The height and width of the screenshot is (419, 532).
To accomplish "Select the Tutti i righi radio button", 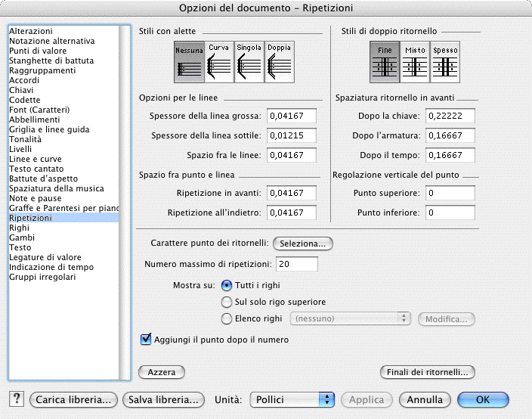I will click(x=226, y=286).
